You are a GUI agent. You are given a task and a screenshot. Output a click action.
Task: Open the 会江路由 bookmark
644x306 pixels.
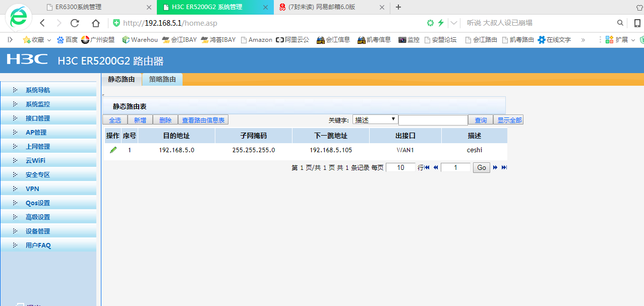click(x=481, y=39)
